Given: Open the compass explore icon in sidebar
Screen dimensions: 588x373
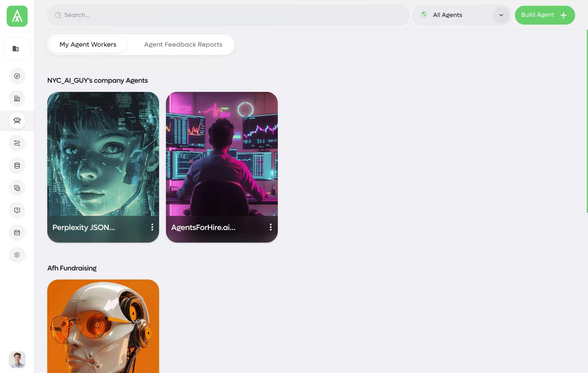Looking at the screenshot, I should 17,76.
